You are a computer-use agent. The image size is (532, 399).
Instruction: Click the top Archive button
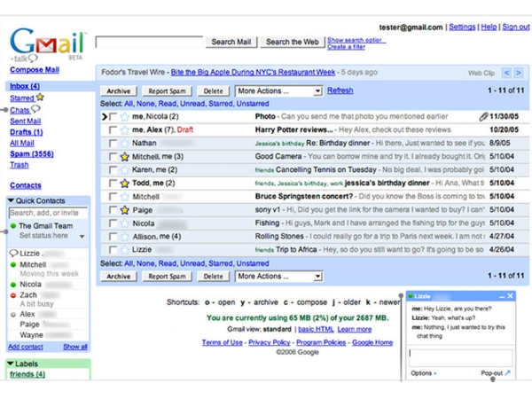click(x=119, y=91)
